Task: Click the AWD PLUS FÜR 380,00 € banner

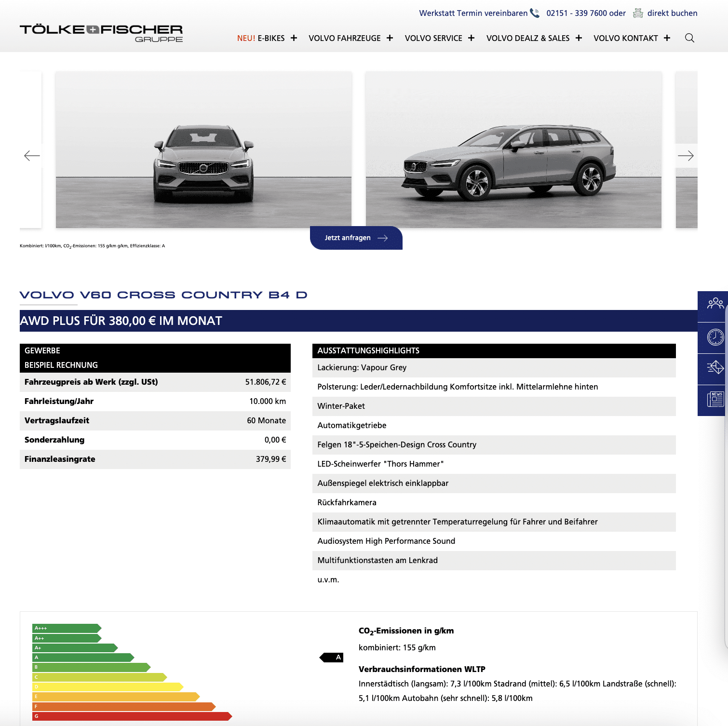Action: point(359,321)
